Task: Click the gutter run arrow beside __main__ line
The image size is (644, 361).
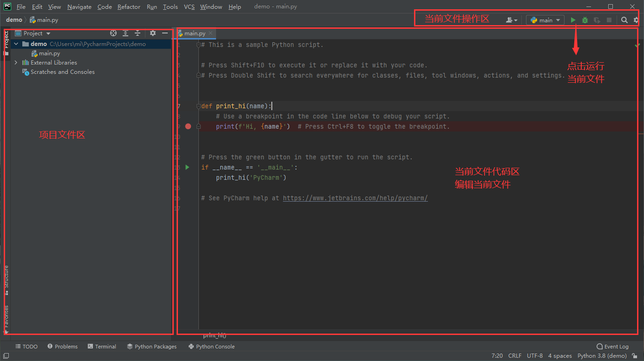Action: click(187, 167)
